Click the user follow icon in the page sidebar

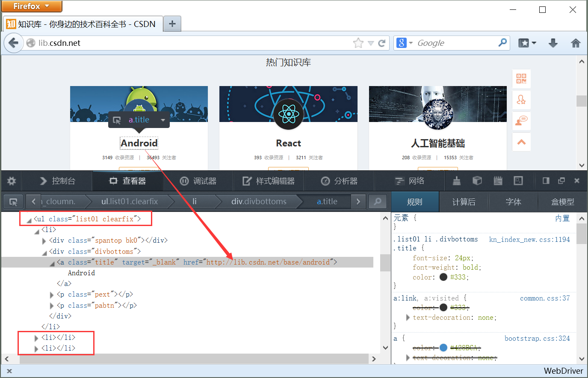click(x=521, y=100)
